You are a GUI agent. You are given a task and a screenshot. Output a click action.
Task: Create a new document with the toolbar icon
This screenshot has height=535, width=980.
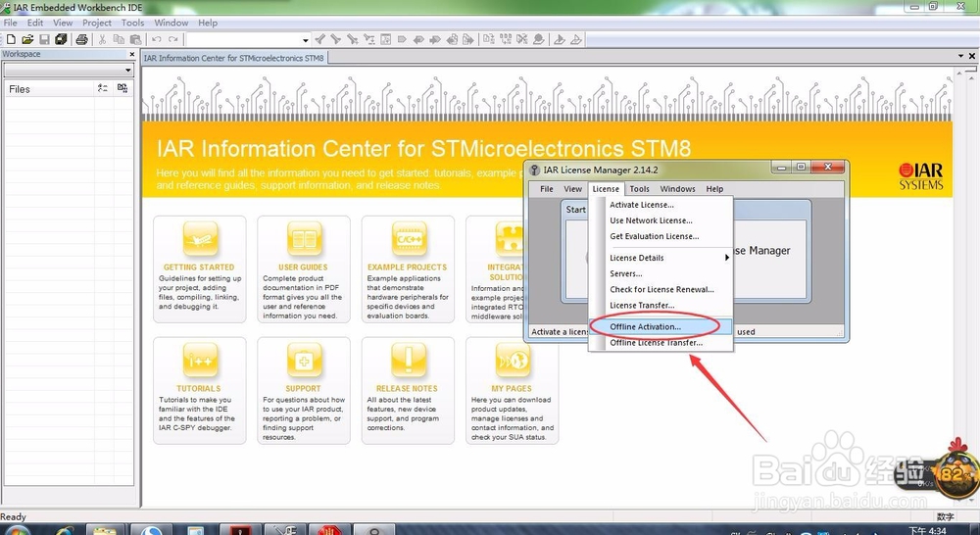pyautogui.click(x=11, y=39)
